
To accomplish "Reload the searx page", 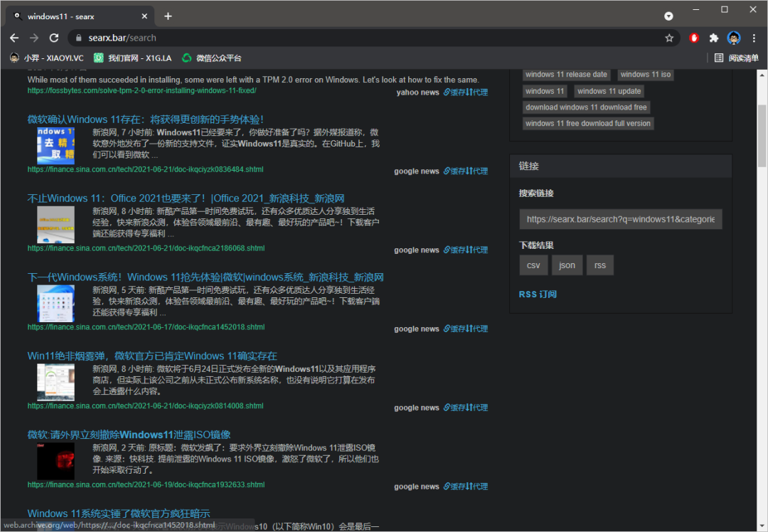I will [54, 38].
